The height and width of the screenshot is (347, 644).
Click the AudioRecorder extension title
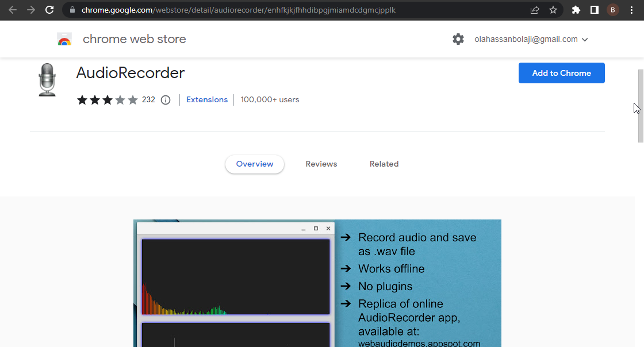click(x=130, y=73)
